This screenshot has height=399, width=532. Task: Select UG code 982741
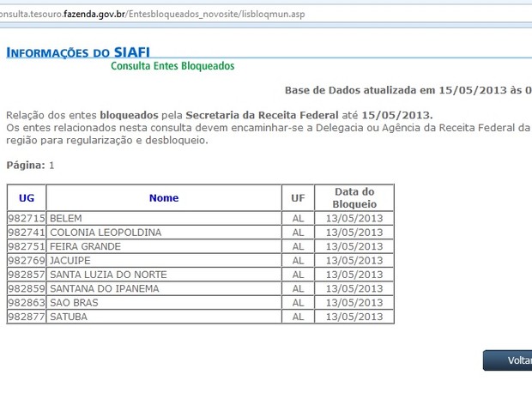point(27,233)
